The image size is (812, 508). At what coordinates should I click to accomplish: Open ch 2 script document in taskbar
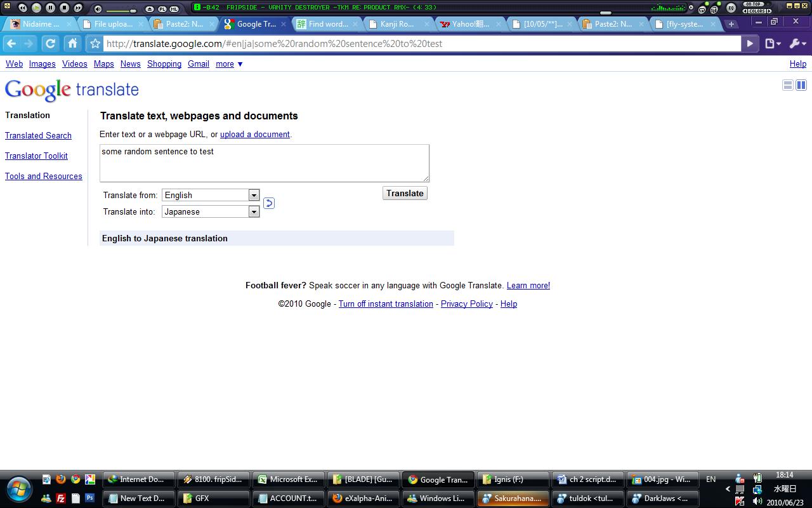pyautogui.click(x=587, y=479)
